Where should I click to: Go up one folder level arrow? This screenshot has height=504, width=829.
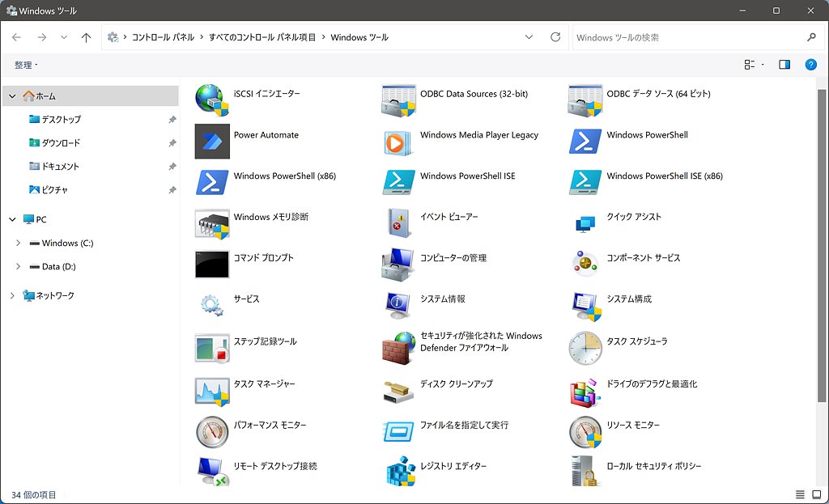pos(86,37)
